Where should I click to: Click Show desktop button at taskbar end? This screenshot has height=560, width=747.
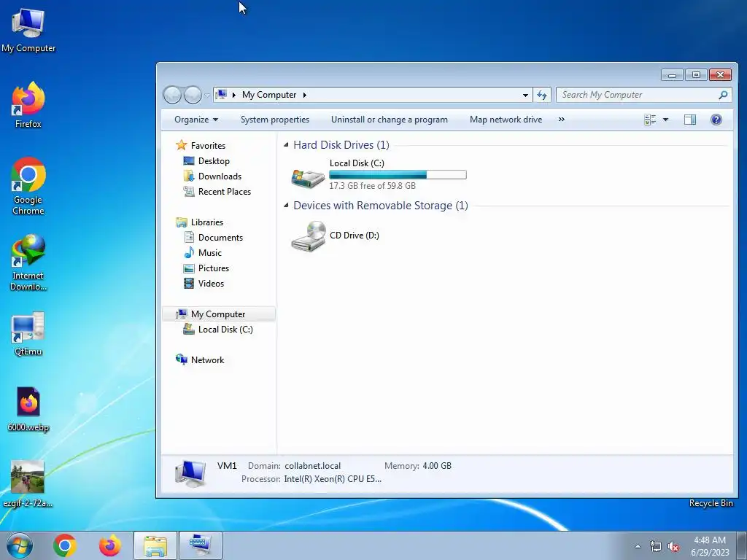pyautogui.click(x=742, y=545)
